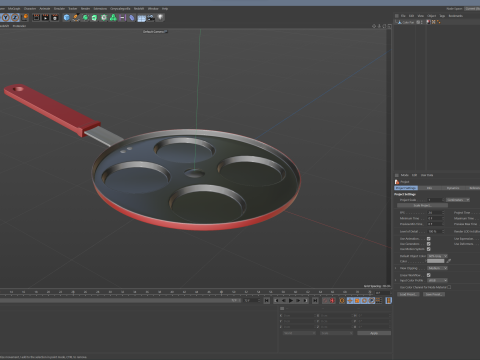Switch to the Dynamics tab
Screen dimensions: 480x360
point(453,188)
